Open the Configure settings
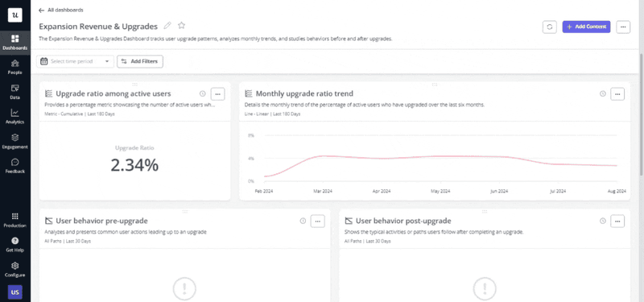 [14, 270]
